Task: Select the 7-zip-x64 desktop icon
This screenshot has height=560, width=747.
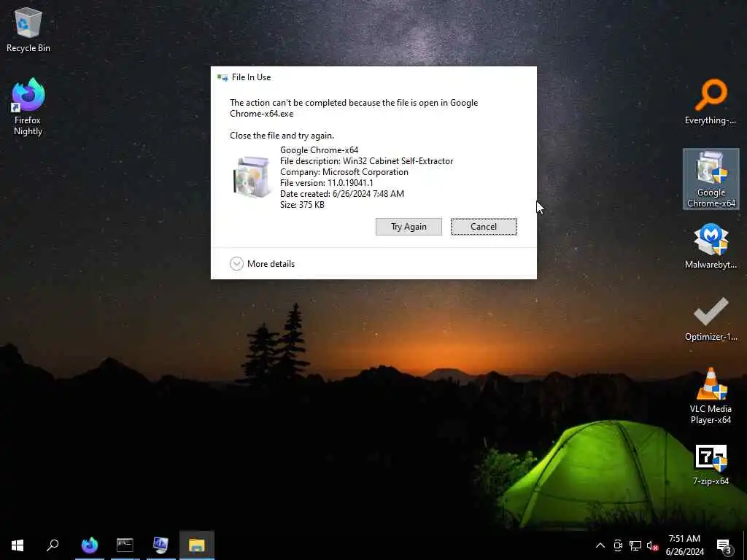Action: tap(711, 464)
